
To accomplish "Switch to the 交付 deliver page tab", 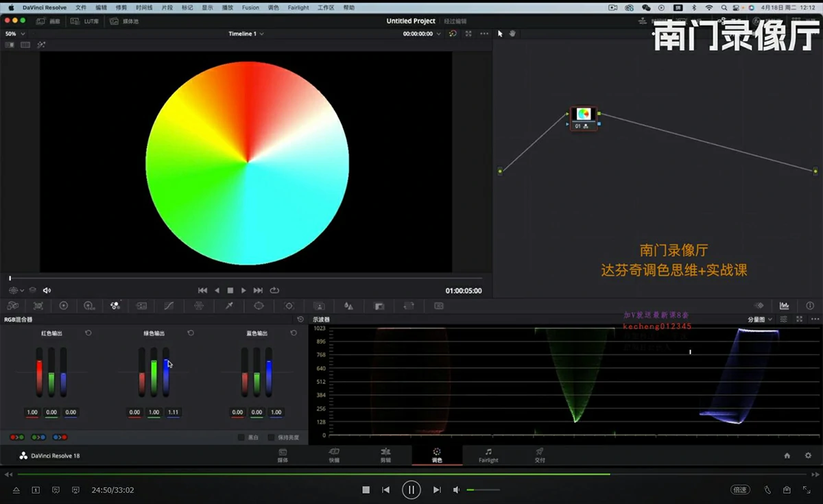I will [x=540, y=455].
